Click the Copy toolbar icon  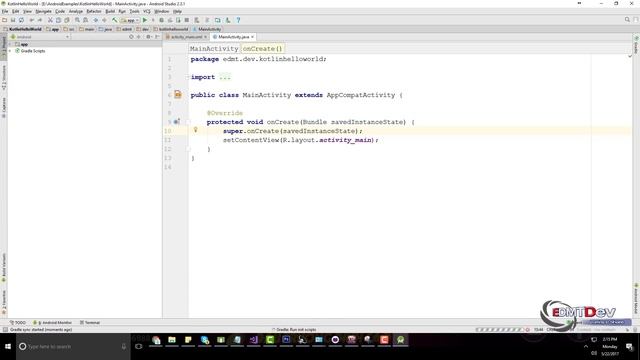58,20
